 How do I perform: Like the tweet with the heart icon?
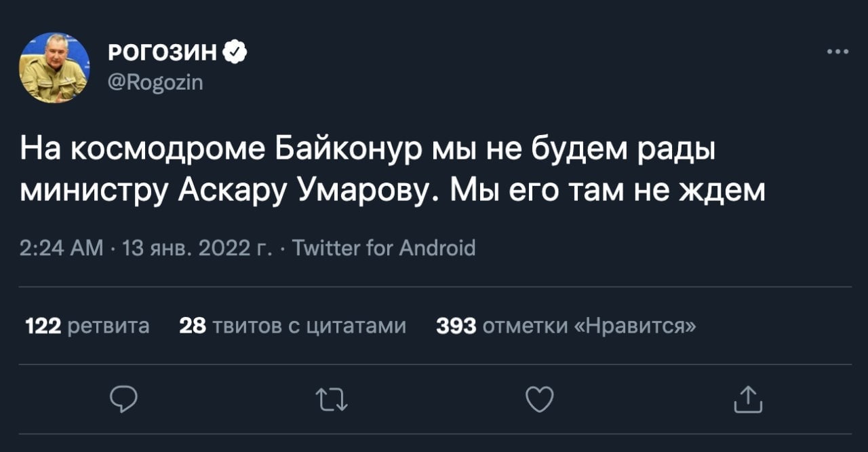[540, 400]
